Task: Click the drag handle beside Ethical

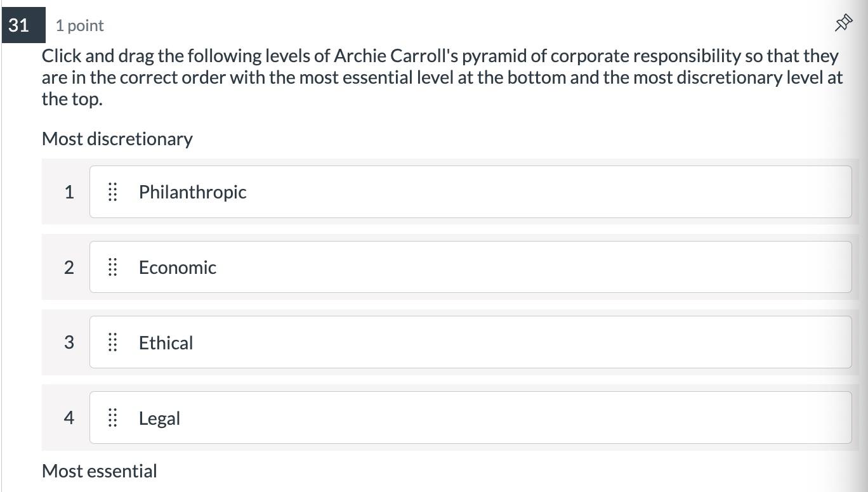Action: (x=113, y=342)
